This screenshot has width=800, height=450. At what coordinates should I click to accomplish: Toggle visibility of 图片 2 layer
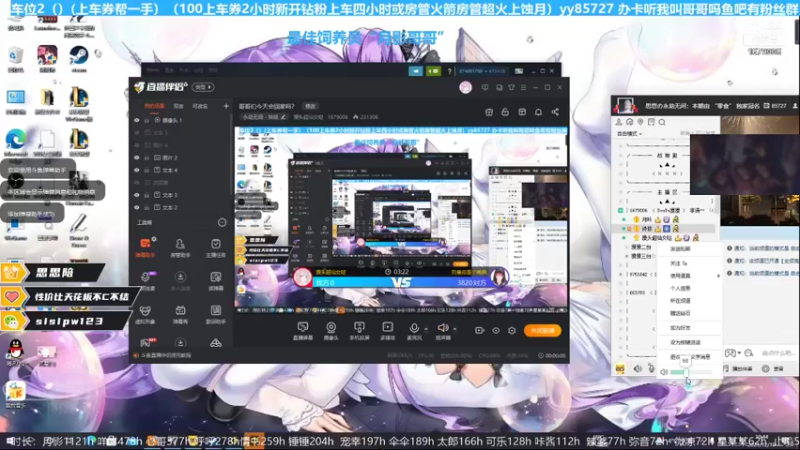point(137,158)
